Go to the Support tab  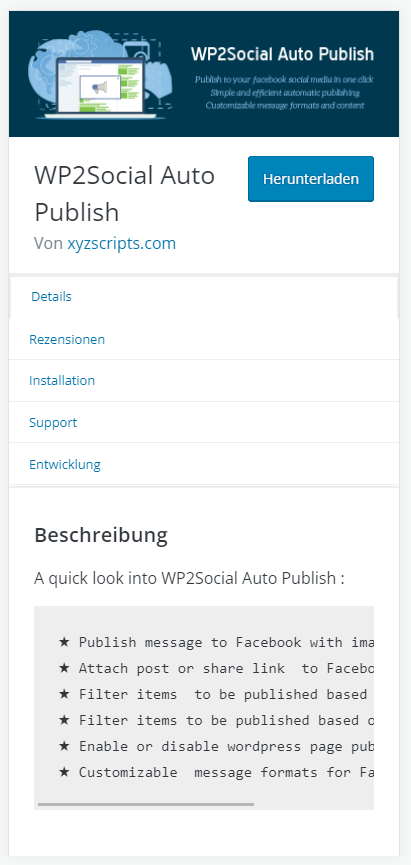click(53, 422)
